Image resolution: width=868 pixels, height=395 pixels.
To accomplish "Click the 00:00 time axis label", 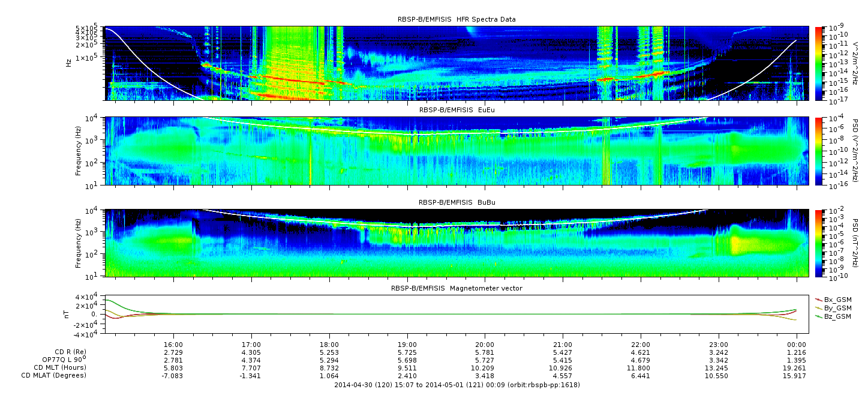I will click(x=797, y=345).
